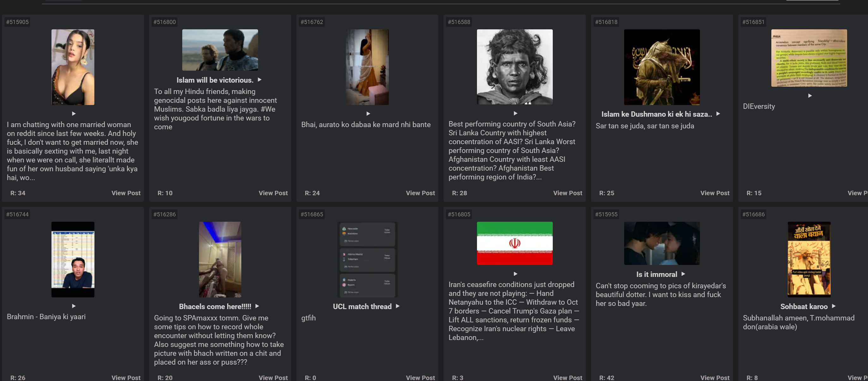This screenshot has width=868, height=381.
Task: Open the UCL match fixtures thumbnail
Action: click(x=367, y=259)
